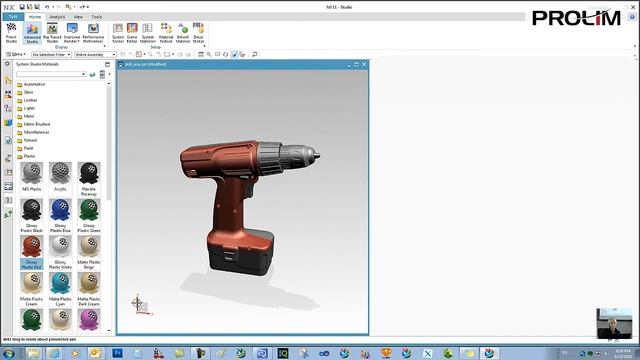Click the Undo arrow in quick access toolbar
Image resolution: width=640 pixels, height=360 pixels.
pyautogui.click(x=47, y=7)
